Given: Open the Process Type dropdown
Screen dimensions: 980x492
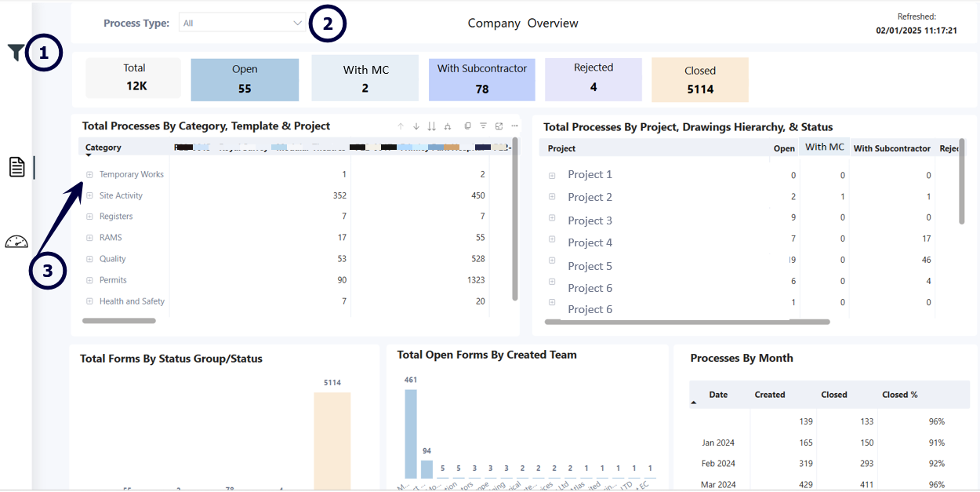Looking at the screenshot, I should click(241, 23).
